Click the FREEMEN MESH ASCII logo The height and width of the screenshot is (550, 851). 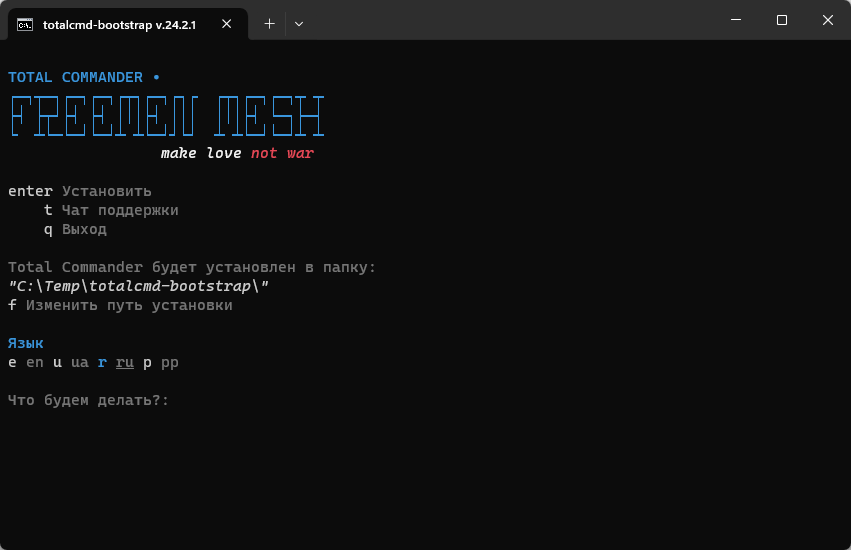click(x=166, y=116)
